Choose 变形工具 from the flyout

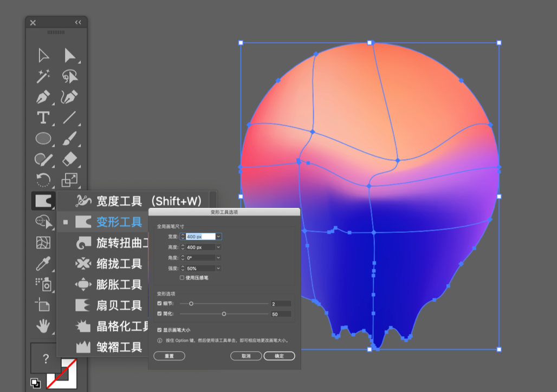point(103,222)
